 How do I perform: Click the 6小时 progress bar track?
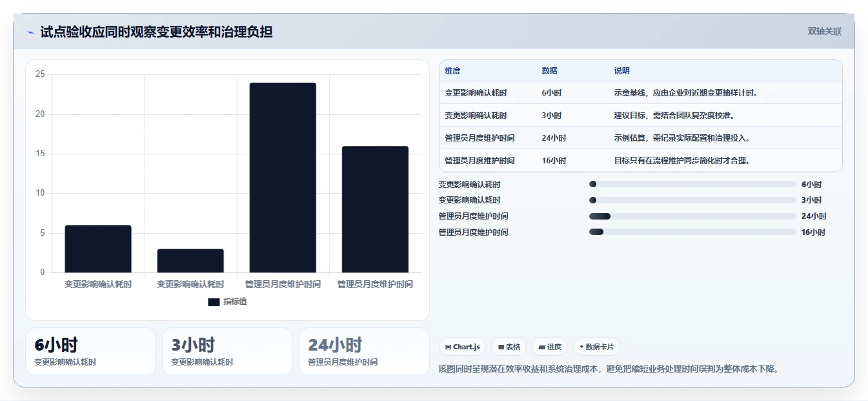pyautogui.click(x=692, y=184)
